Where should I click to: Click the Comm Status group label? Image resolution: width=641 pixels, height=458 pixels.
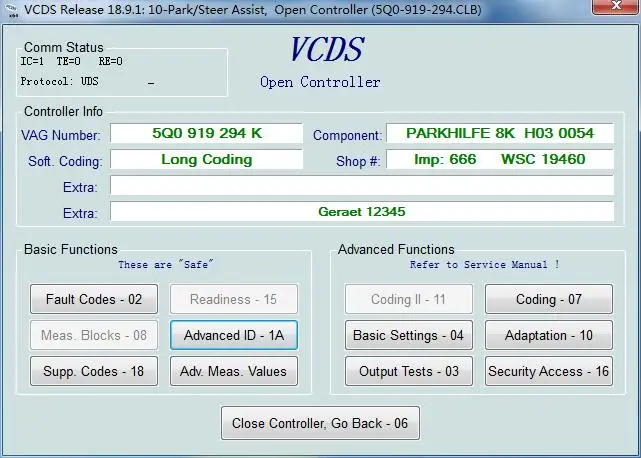click(x=64, y=47)
